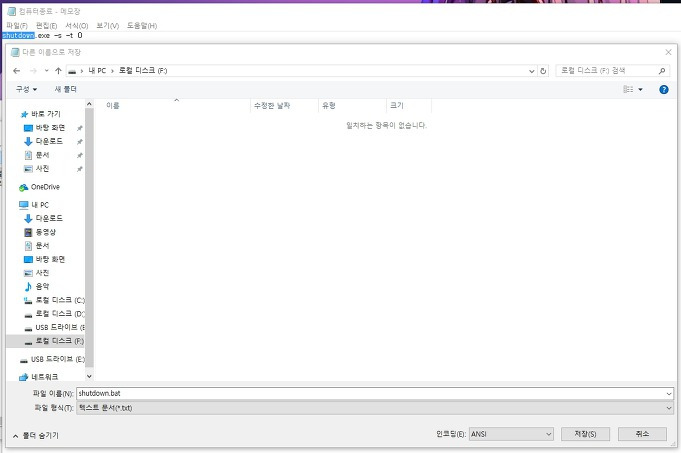Click 내 PC in the address path
681x453 pixels.
tap(97, 71)
